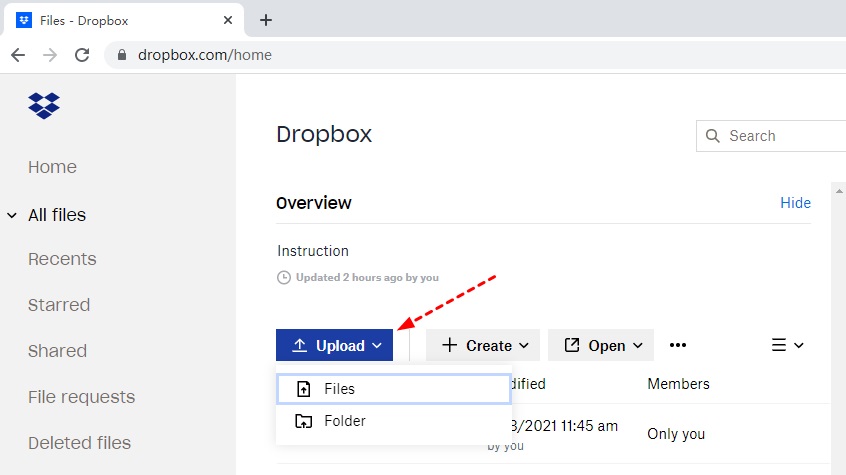Open Starred in the sidebar

[x=59, y=305]
